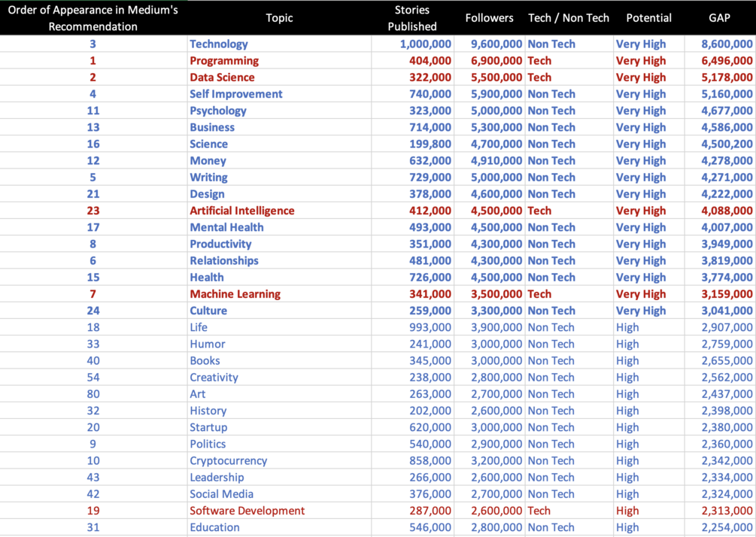The image size is (756, 537).
Task: Click the 9,600,000 followers cell
Action: [496, 44]
